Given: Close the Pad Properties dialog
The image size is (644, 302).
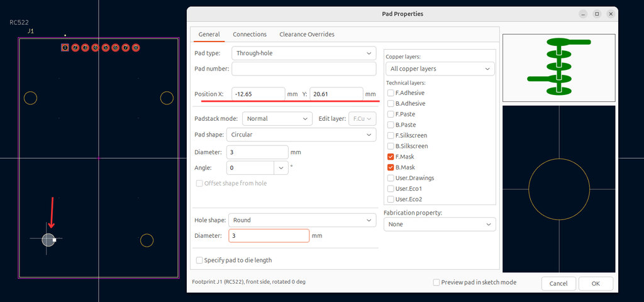Looking at the screenshot, I should coord(609,14).
